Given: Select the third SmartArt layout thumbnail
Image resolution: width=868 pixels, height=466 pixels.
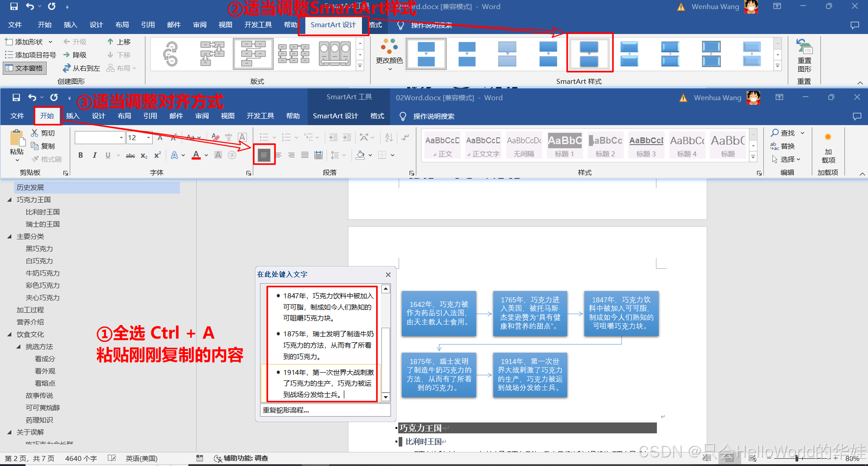Looking at the screenshot, I should pos(253,53).
